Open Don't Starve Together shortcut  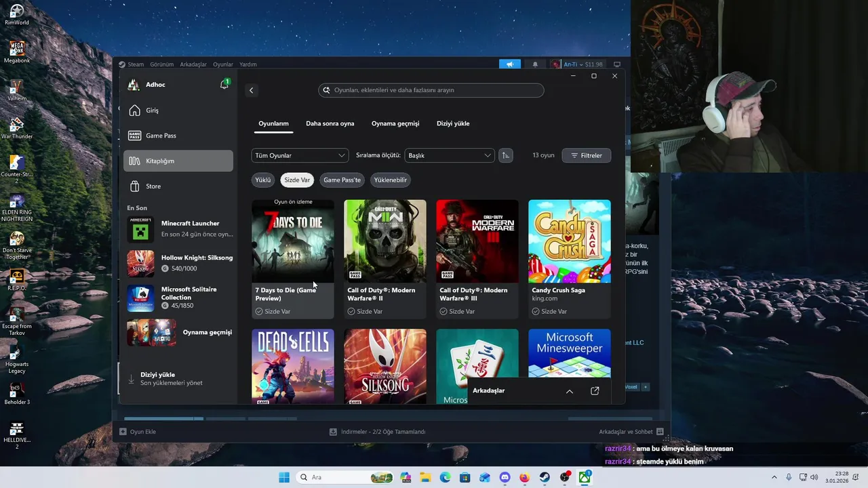(17, 245)
